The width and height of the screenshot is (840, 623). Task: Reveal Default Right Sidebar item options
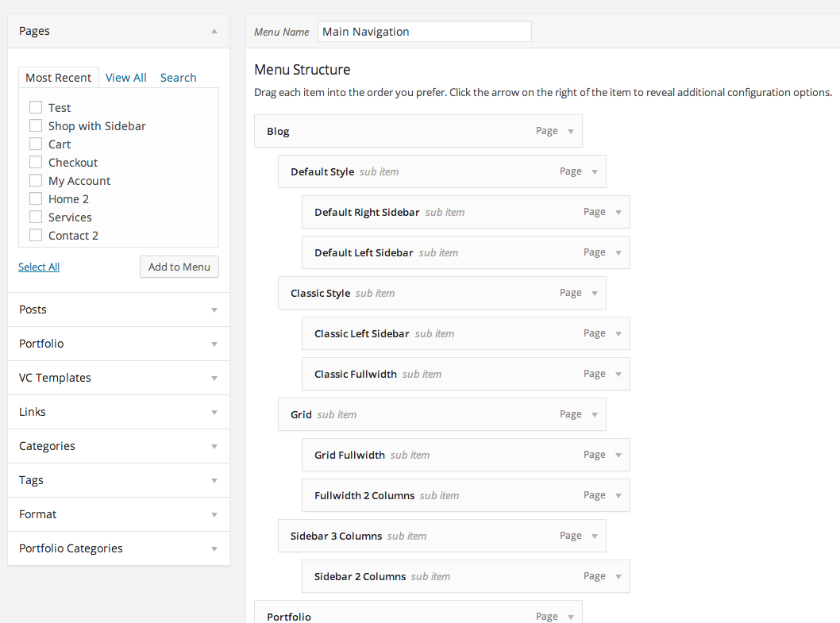tap(618, 213)
